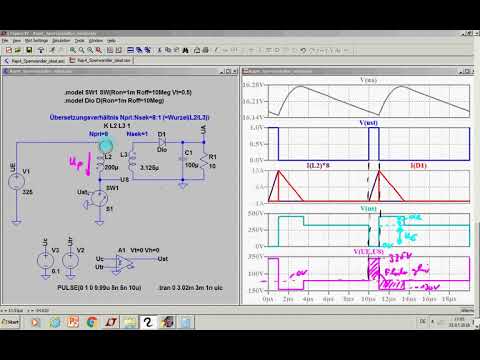Screen dimensions: 480x360
Task: Click the .model SW1 directive text
Action: pos(128,92)
